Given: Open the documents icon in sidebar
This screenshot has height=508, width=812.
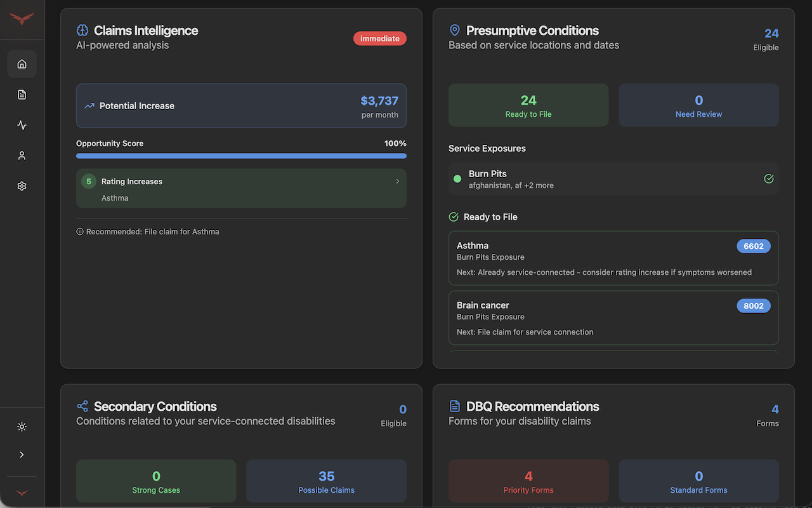Looking at the screenshot, I should [x=22, y=95].
